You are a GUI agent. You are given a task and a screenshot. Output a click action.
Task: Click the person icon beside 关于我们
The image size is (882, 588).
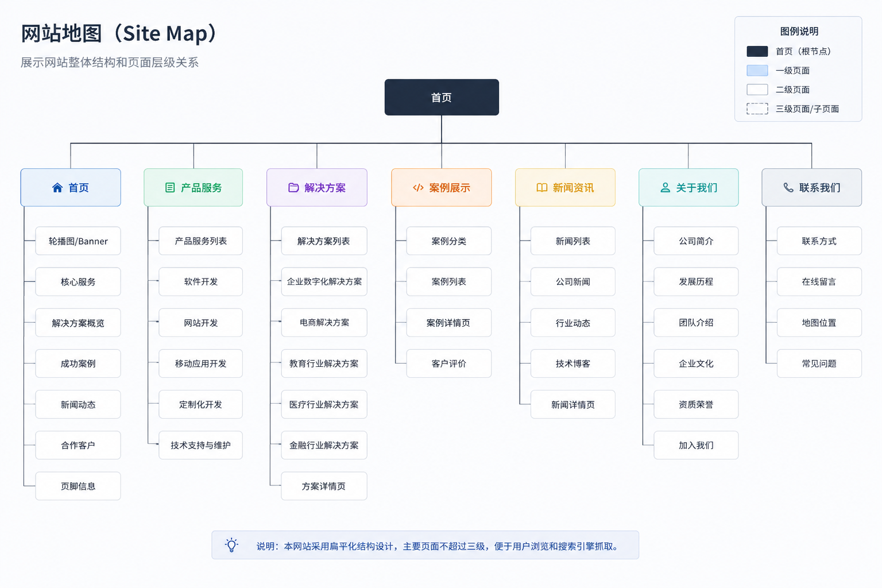(665, 188)
